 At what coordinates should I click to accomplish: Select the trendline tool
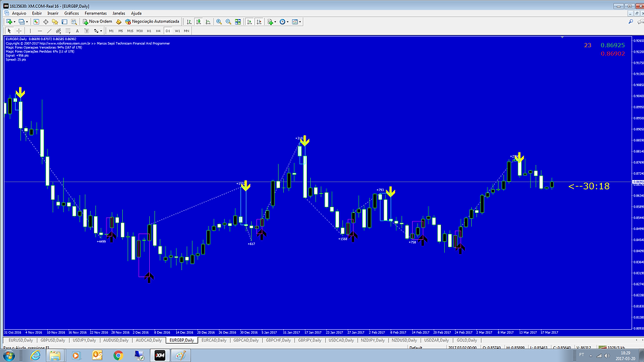[x=49, y=31]
